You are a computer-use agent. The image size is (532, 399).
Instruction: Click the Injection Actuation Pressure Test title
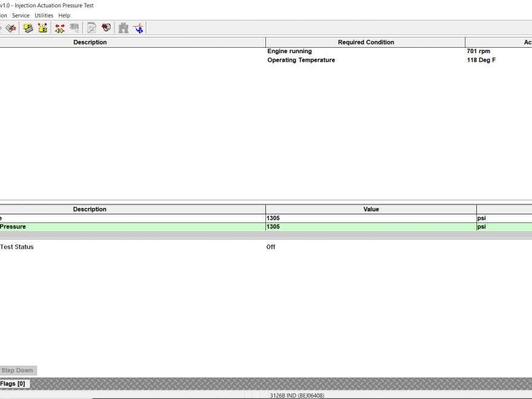tap(54, 5)
